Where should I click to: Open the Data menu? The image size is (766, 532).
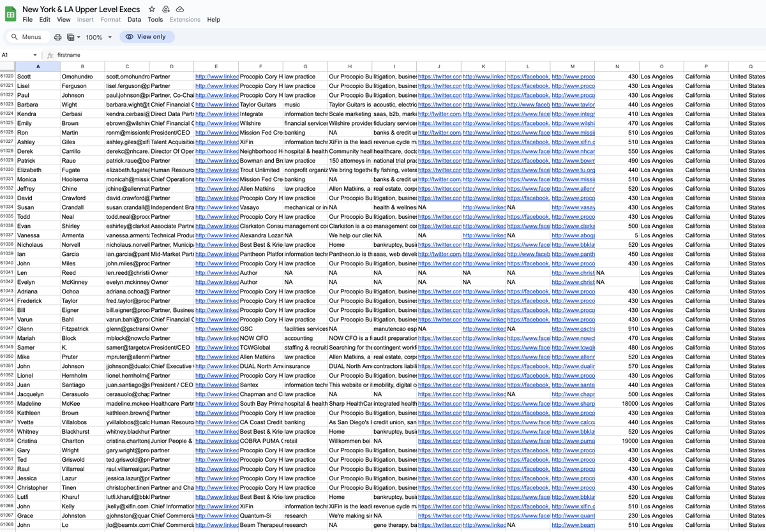[134, 20]
